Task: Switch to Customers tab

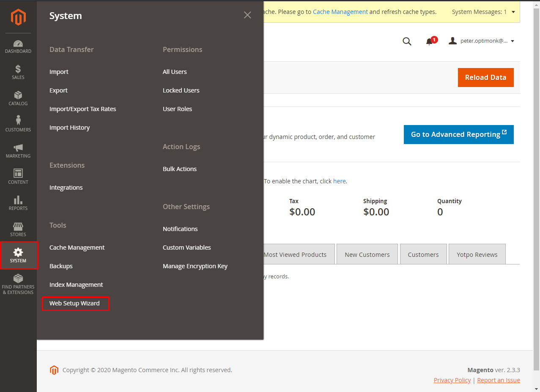Action: pos(423,254)
